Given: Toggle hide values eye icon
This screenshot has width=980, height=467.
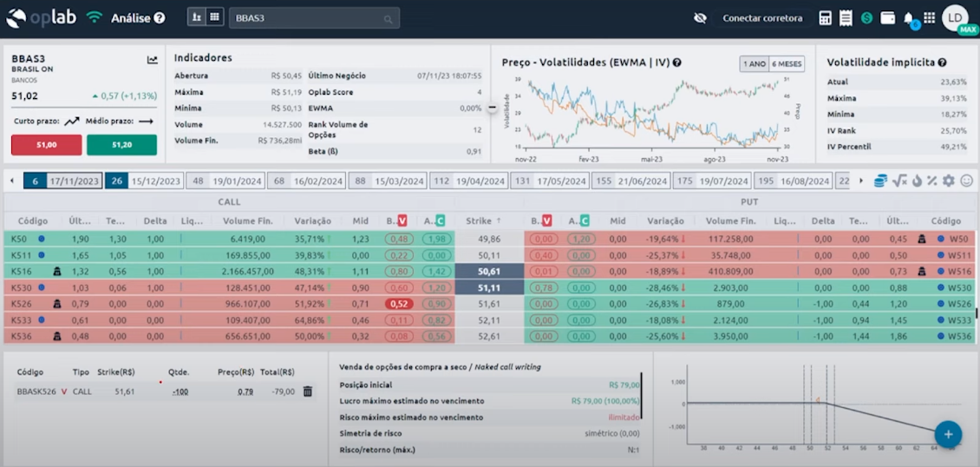Looking at the screenshot, I should tap(701, 18).
